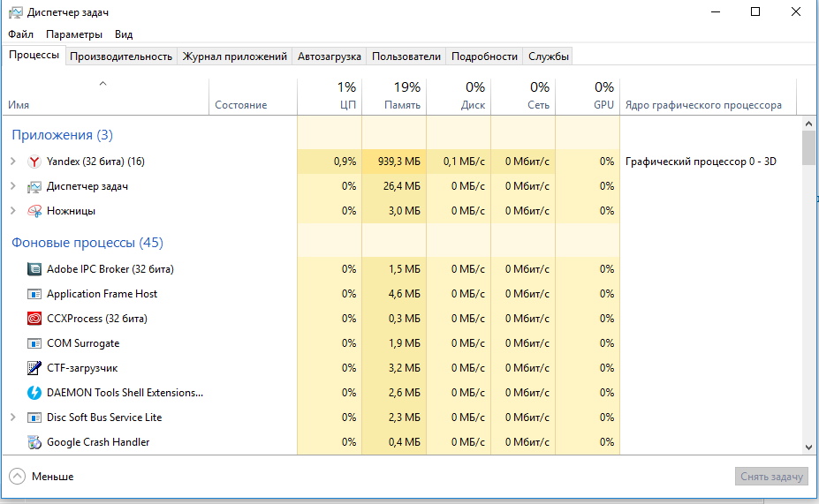The height and width of the screenshot is (504, 819).
Task: Switch to the Производительность tab
Action: pyautogui.click(x=121, y=56)
